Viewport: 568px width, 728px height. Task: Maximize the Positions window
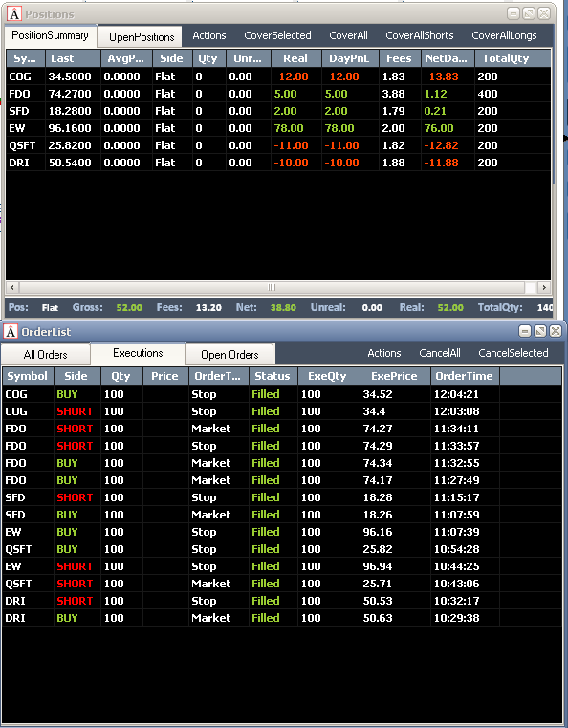click(x=529, y=13)
